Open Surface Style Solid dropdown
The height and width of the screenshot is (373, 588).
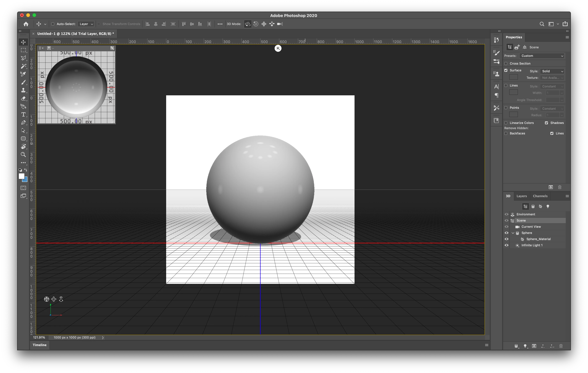(x=552, y=71)
